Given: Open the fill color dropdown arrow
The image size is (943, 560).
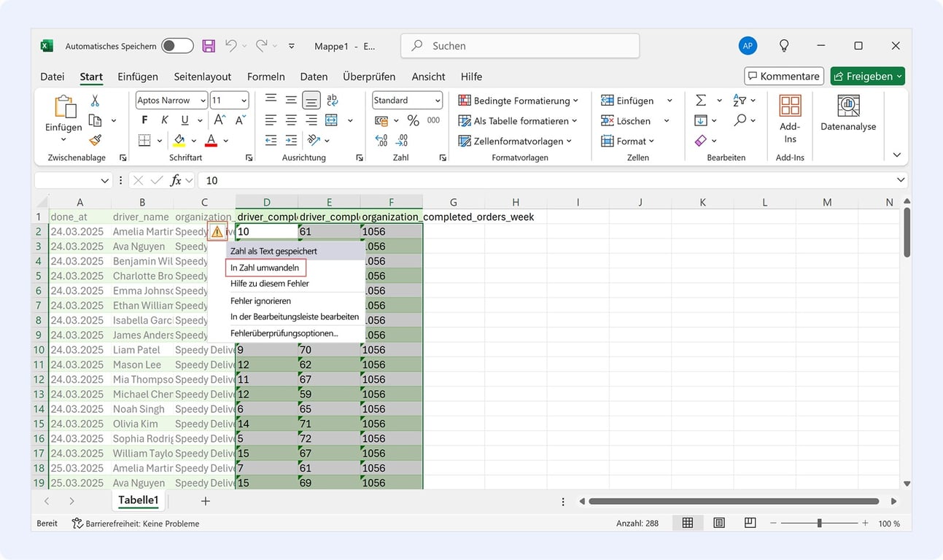Looking at the screenshot, I should click(193, 141).
